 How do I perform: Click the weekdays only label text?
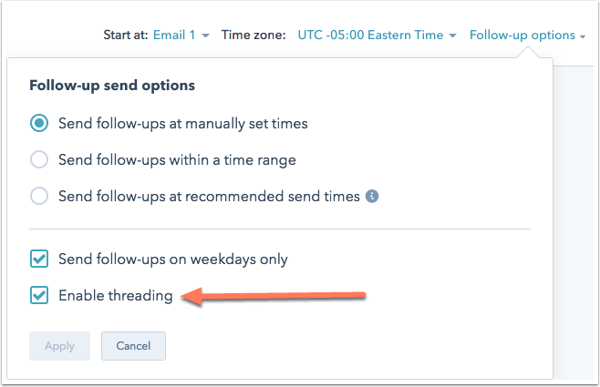point(173,260)
